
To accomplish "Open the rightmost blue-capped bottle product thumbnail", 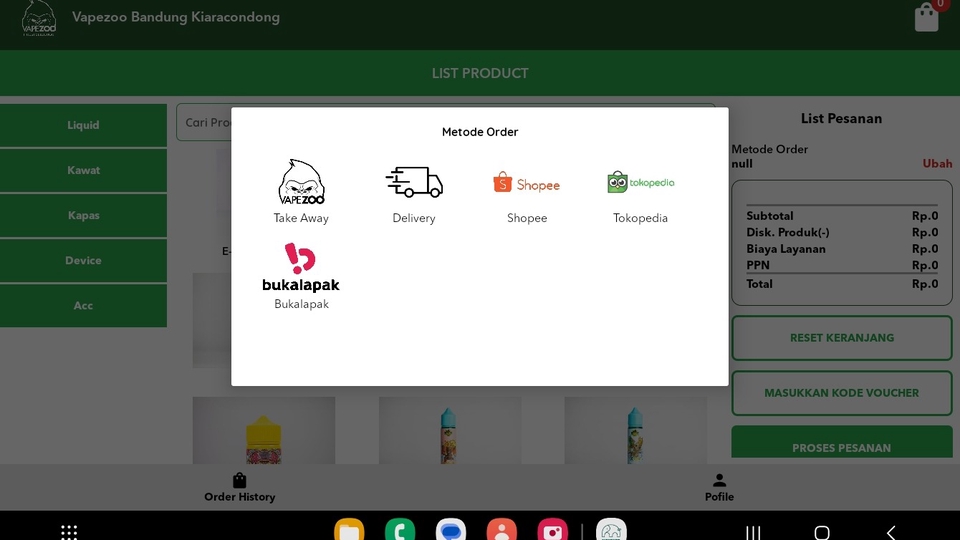I will tap(636, 430).
